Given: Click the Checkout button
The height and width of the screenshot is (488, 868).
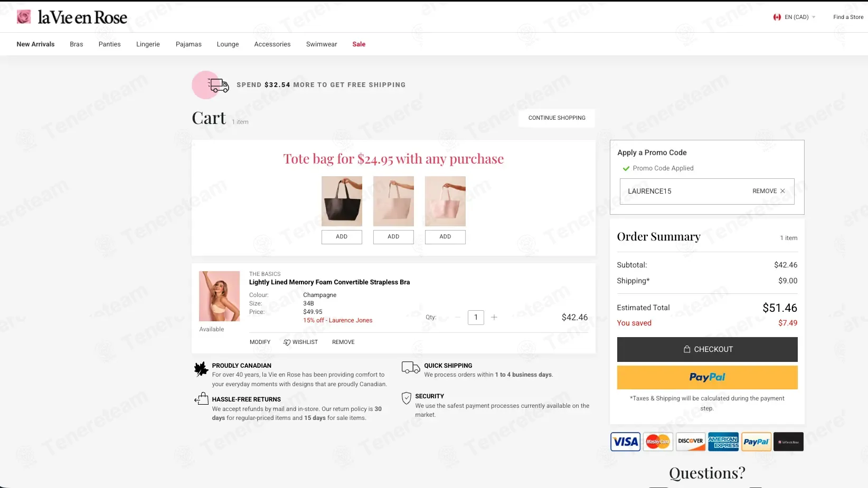Looking at the screenshot, I should click(707, 349).
